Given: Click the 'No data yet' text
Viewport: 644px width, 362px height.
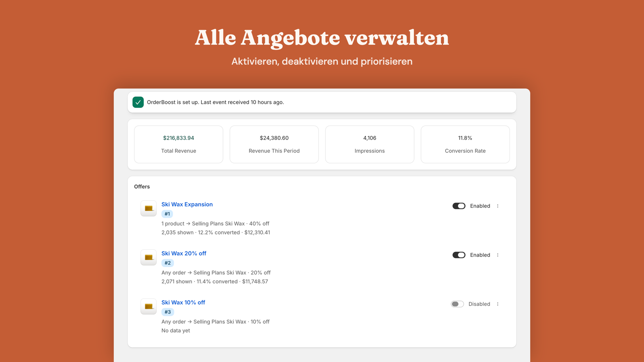Looking at the screenshot, I should click(x=176, y=331).
